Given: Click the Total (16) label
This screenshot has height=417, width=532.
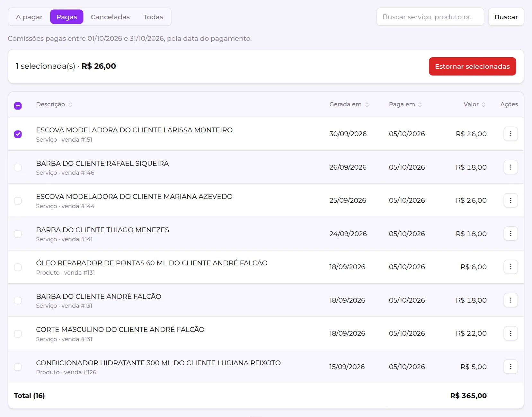Looking at the screenshot, I should 29,396.
